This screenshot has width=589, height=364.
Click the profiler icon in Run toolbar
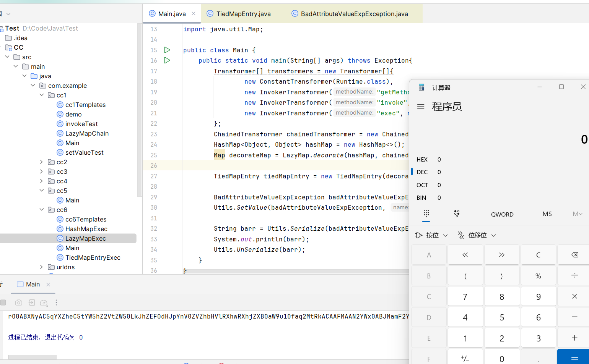44,303
